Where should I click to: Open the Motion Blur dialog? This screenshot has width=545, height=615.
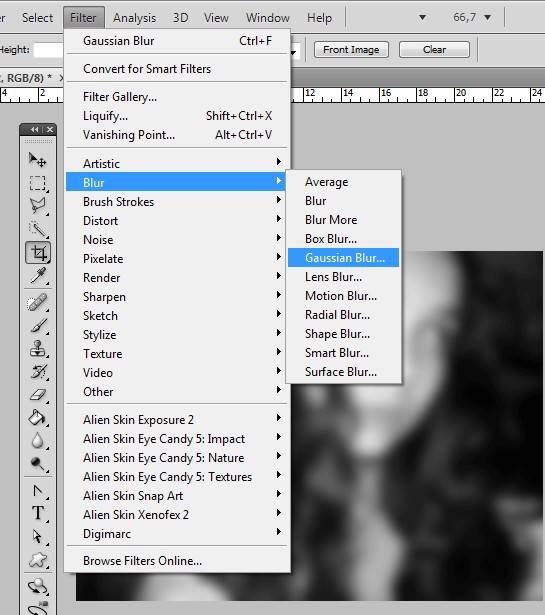(343, 296)
